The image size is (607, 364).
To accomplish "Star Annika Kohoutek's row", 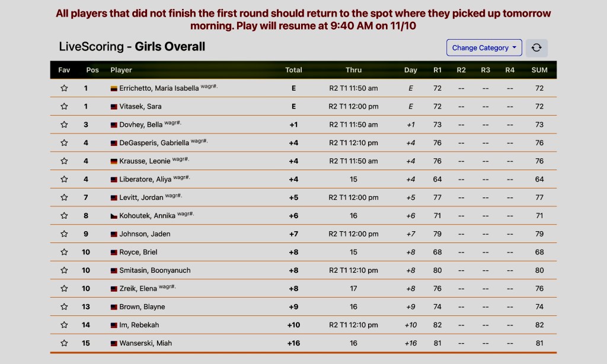I will [64, 216].
